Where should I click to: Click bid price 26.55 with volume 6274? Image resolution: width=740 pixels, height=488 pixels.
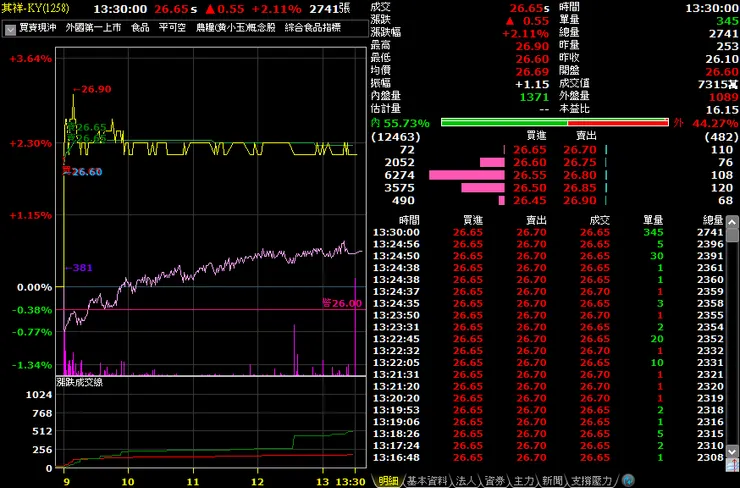(x=530, y=176)
